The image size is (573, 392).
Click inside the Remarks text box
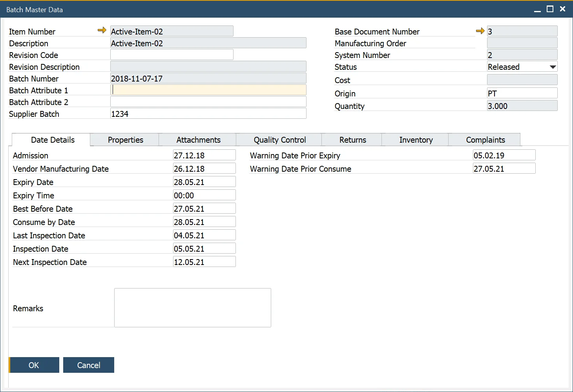tap(192, 307)
